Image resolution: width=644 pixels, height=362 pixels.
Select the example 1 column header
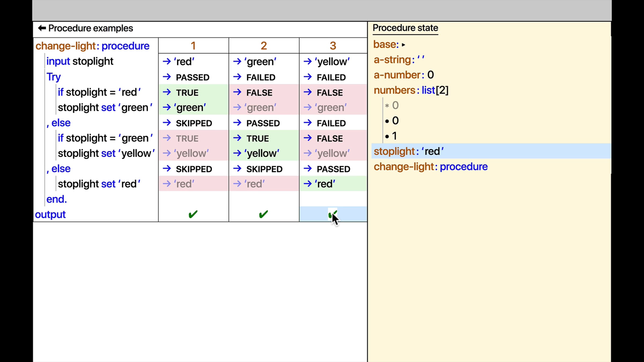(193, 46)
